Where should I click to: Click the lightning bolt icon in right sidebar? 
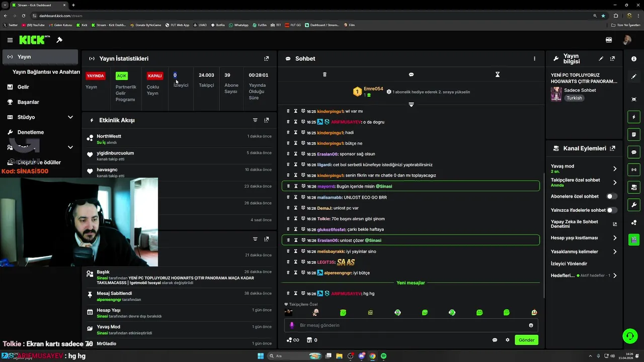(634, 117)
